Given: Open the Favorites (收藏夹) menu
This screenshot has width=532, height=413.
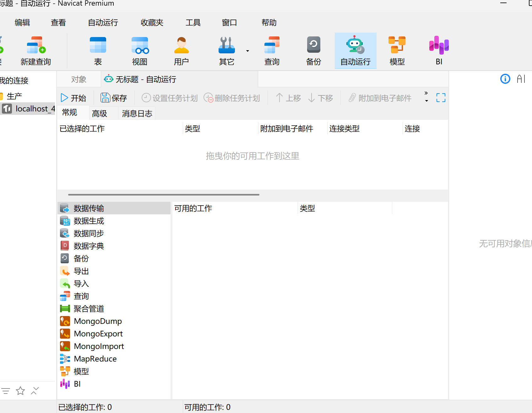Looking at the screenshot, I should (152, 23).
